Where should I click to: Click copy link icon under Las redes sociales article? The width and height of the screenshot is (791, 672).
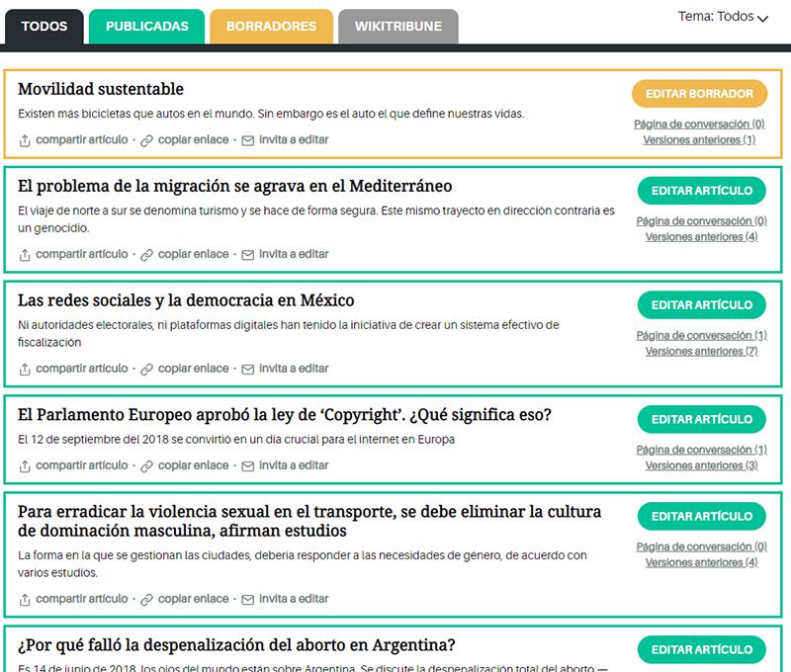(147, 370)
